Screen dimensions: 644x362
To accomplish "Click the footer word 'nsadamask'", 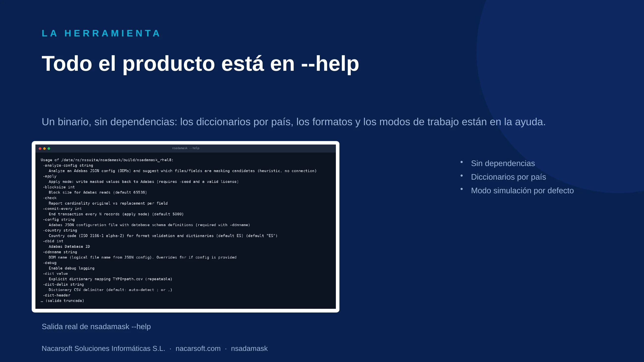I will (249, 348).
